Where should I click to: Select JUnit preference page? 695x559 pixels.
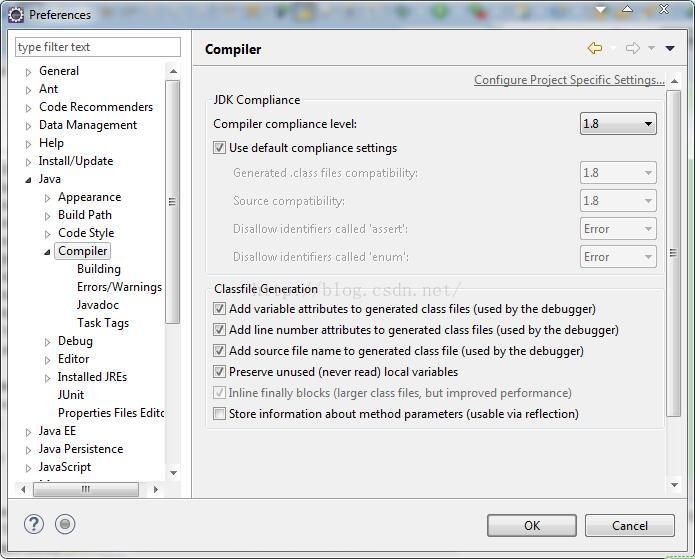coord(71,395)
